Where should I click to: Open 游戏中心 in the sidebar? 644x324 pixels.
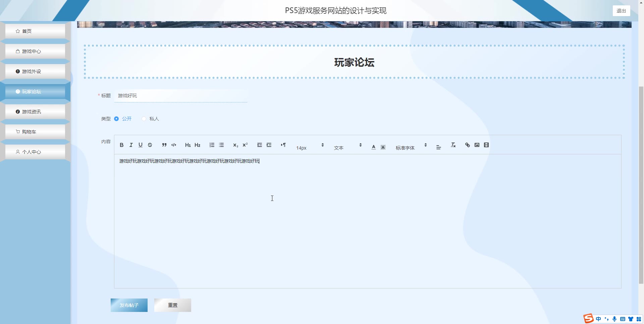[35, 51]
